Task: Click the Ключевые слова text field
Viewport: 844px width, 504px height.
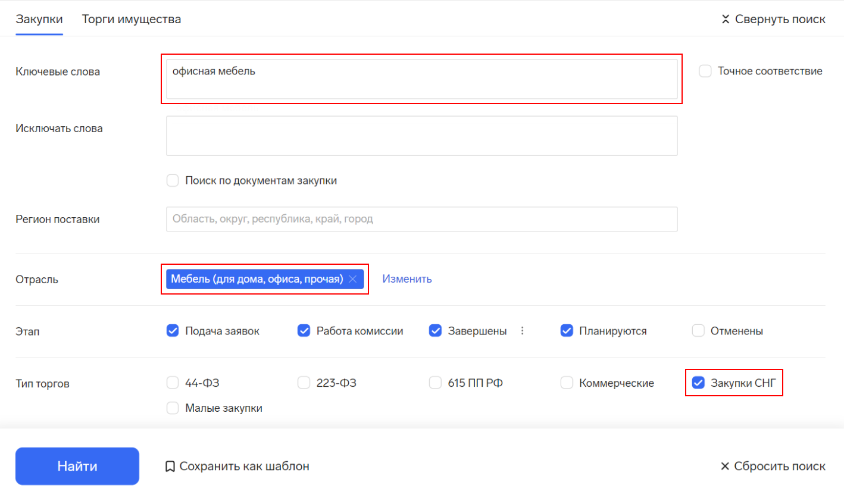Action: tap(421, 79)
